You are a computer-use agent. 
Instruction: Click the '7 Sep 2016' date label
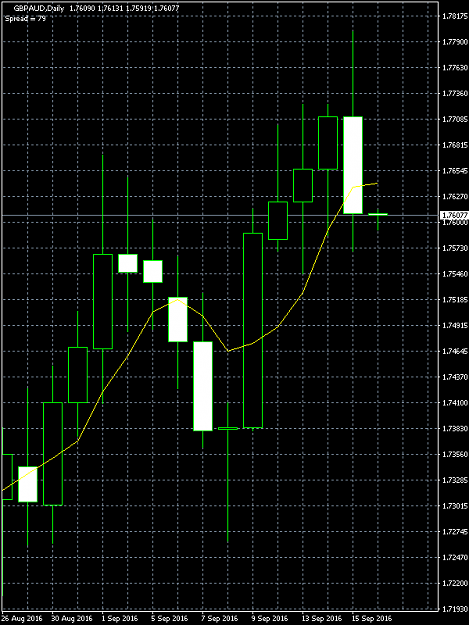pos(220,619)
